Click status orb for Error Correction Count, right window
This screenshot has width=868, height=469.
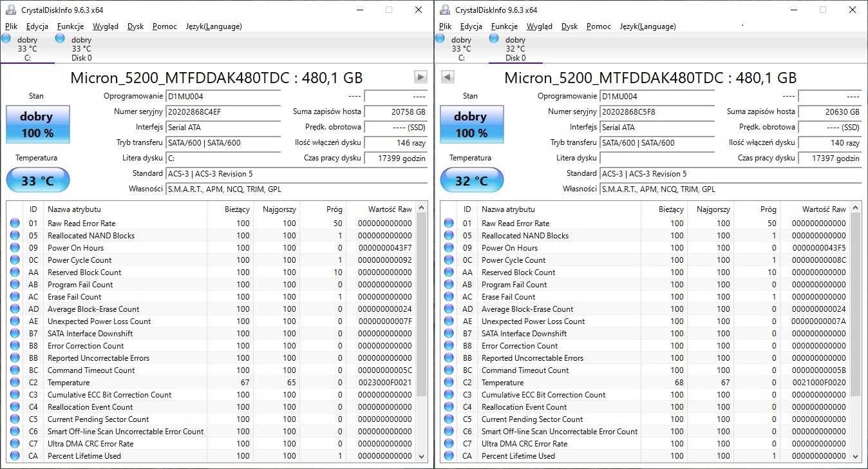449,345
